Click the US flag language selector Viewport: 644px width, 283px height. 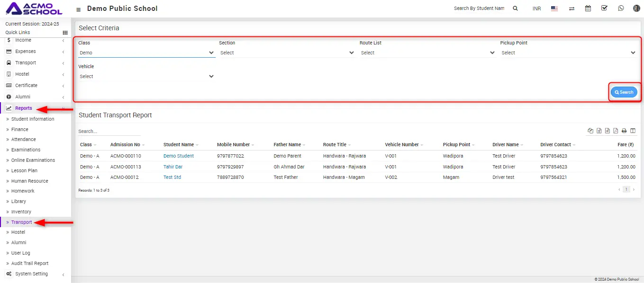(x=554, y=9)
